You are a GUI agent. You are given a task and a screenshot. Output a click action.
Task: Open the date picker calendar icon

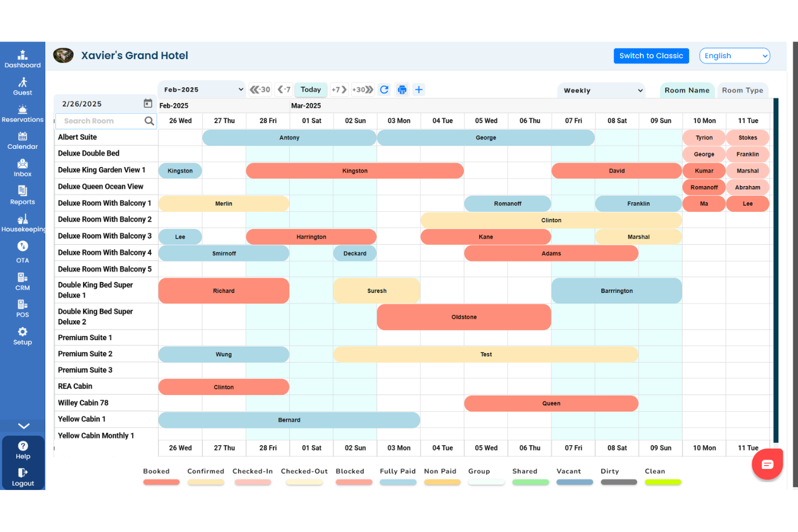point(148,103)
